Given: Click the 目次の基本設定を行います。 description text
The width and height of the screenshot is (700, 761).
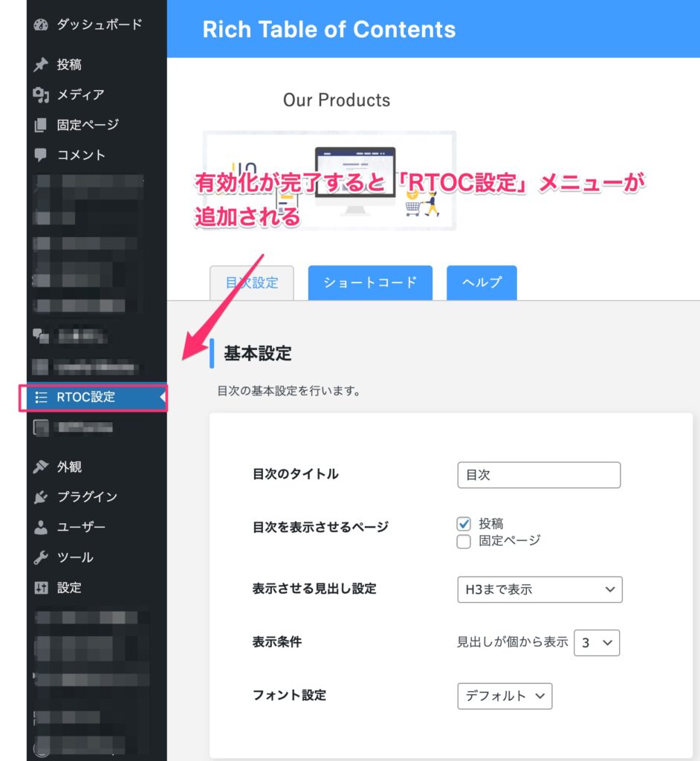Looking at the screenshot, I should point(289,391).
